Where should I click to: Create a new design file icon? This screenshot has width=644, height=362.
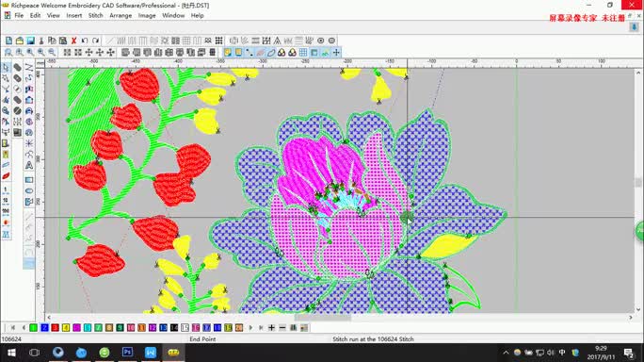click(x=8, y=41)
